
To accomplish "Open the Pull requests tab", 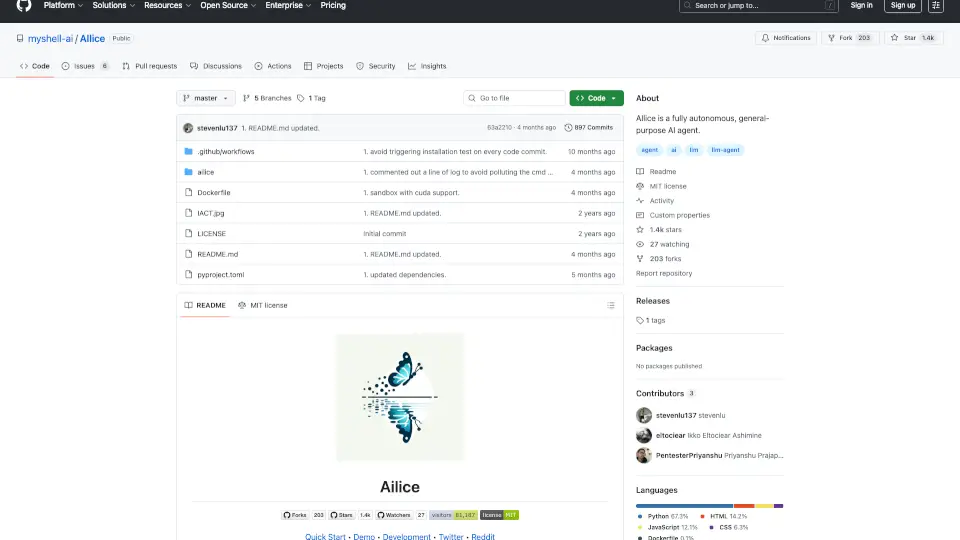I will (149, 66).
